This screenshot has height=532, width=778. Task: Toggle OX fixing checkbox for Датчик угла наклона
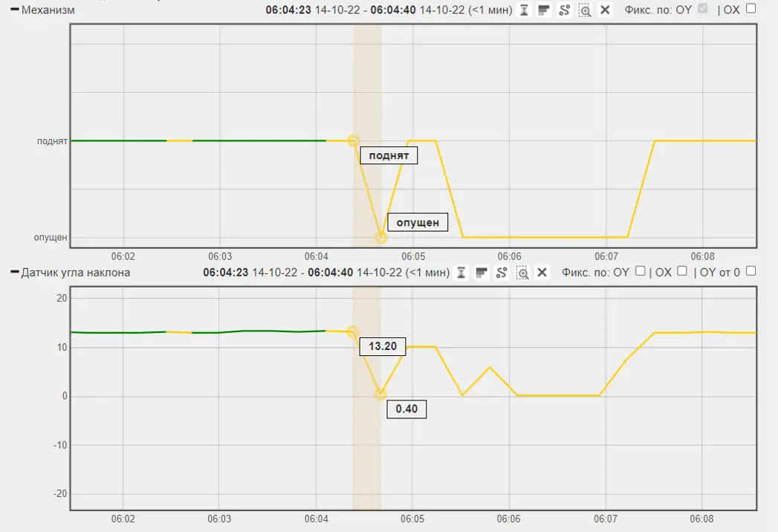pos(682,271)
